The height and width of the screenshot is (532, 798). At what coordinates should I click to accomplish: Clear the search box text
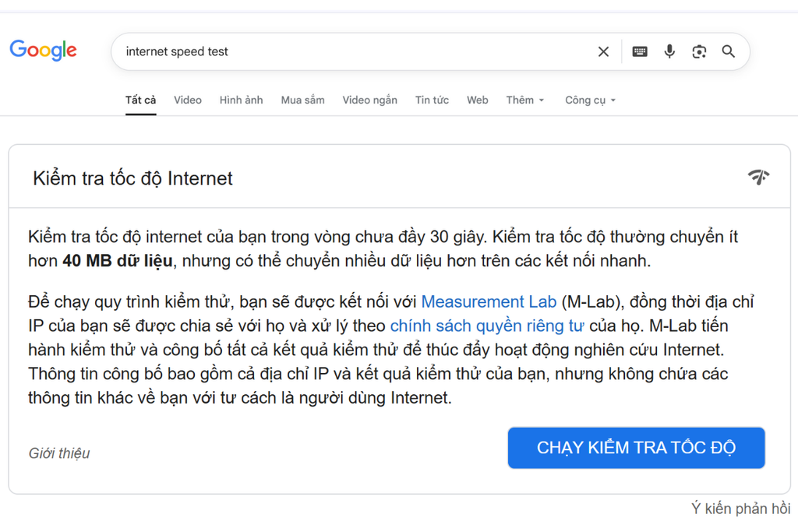click(603, 51)
